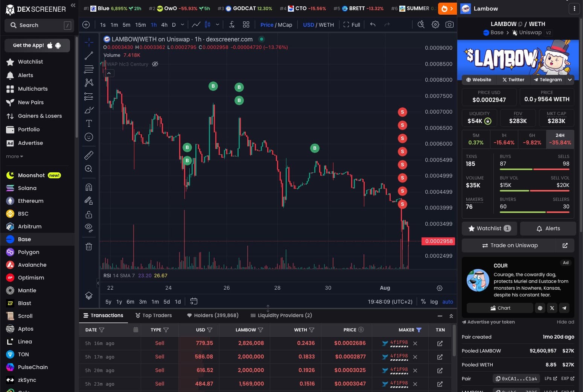The width and height of the screenshot is (583, 392).
Task: Open the chart in Full screen
Action: 352,25
